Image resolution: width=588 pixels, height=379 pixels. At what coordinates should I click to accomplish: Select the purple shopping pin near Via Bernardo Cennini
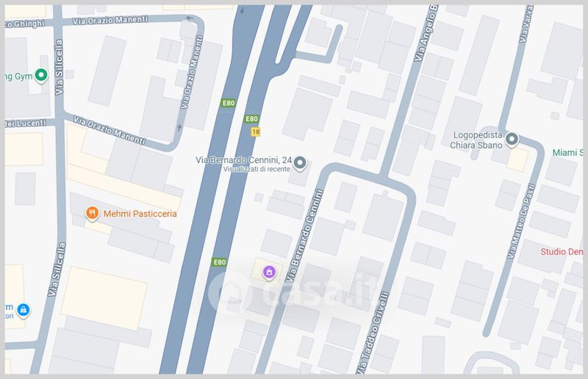tap(269, 272)
